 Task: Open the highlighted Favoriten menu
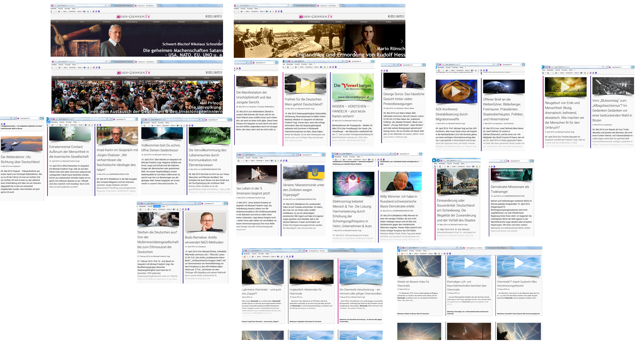coord(157,206)
